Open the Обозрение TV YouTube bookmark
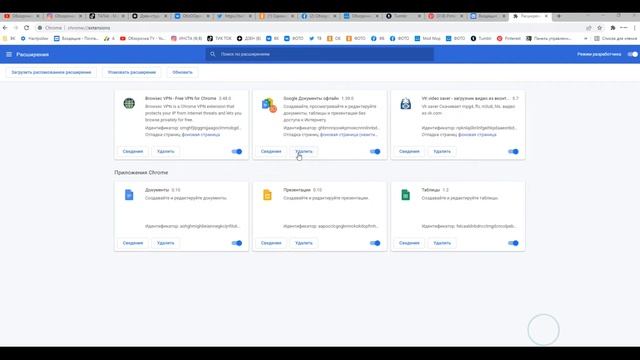This screenshot has height=360, width=640. pyautogui.click(x=142, y=38)
